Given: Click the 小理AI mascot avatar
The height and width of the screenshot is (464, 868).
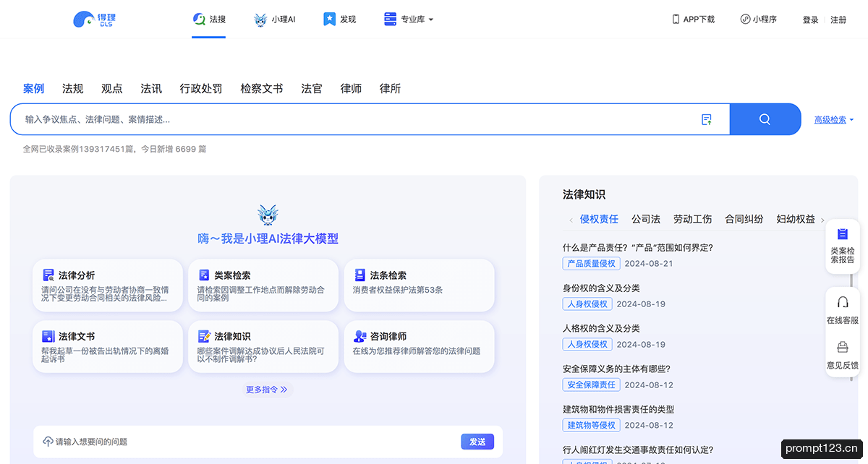Looking at the screenshot, I should click(268, 215).
